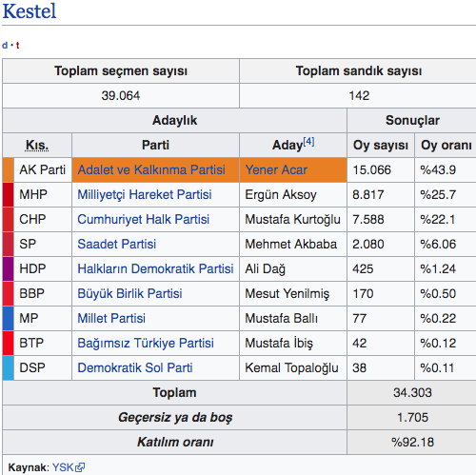The height and width of the screenshot is (475, 476).
Task: Open the Kestel heading link
Action: tap(30, 11)
